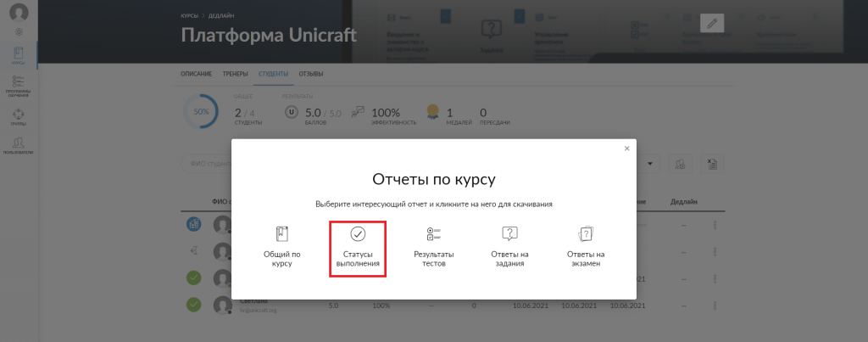Click the 50% progress circle

point(201,111)
